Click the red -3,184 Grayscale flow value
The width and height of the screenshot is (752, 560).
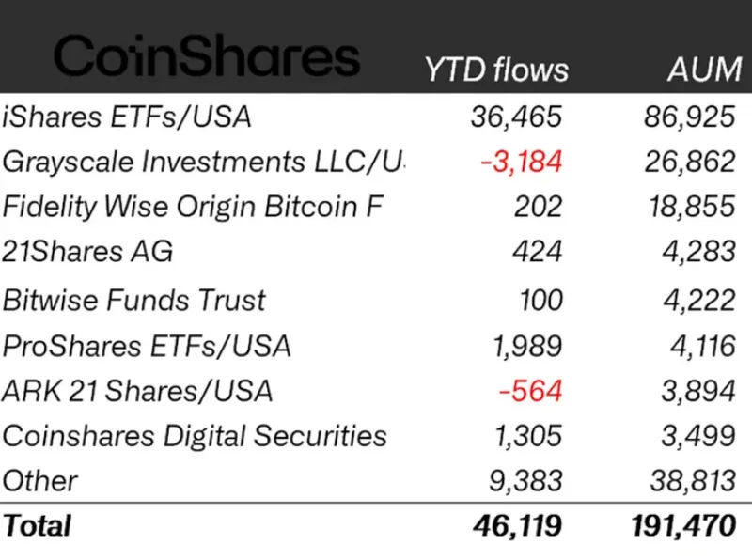521,162
